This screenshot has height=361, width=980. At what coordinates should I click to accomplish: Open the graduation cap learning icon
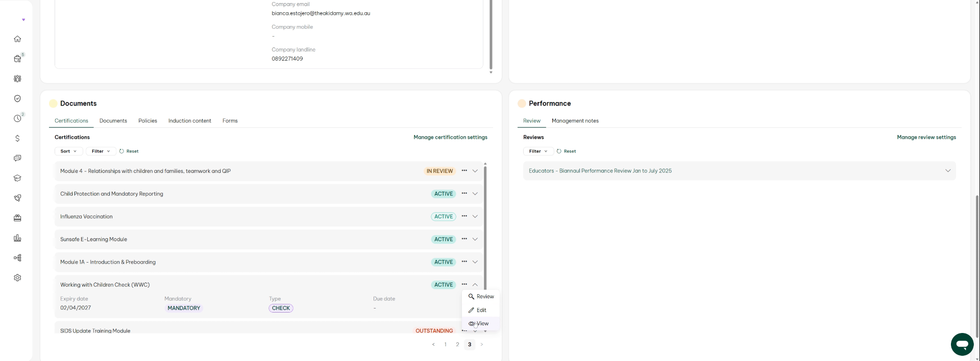point(17,178)
